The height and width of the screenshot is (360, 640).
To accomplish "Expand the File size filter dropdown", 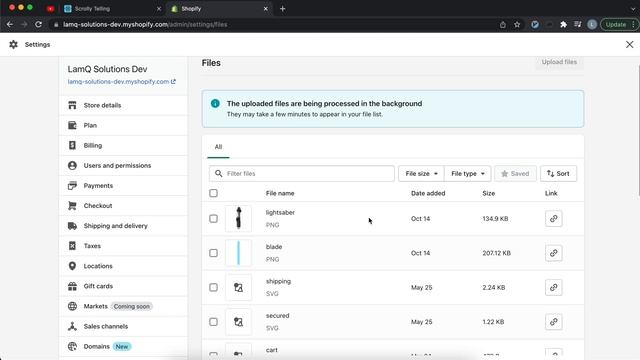I will tap(421, 173).
